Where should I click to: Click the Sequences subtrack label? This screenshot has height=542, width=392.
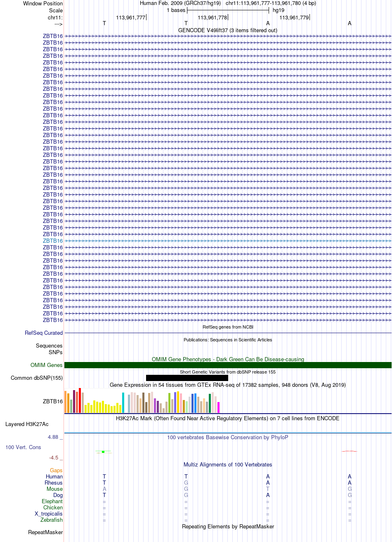click(49, 346)
